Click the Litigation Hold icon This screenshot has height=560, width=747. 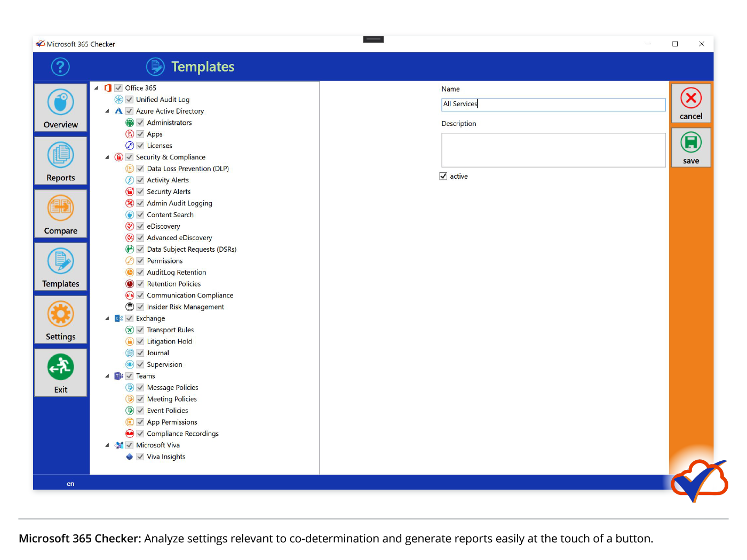tap(130, 341)
